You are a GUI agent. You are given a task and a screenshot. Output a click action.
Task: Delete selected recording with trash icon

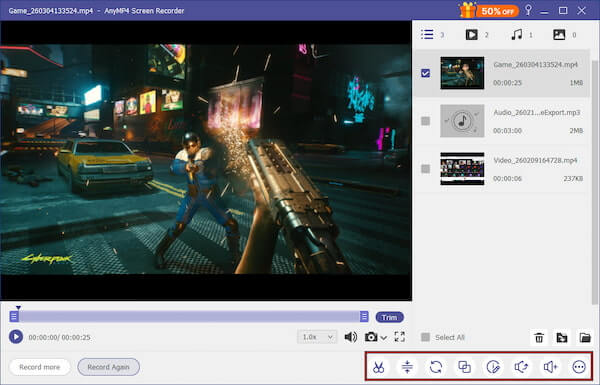point(539,338)
